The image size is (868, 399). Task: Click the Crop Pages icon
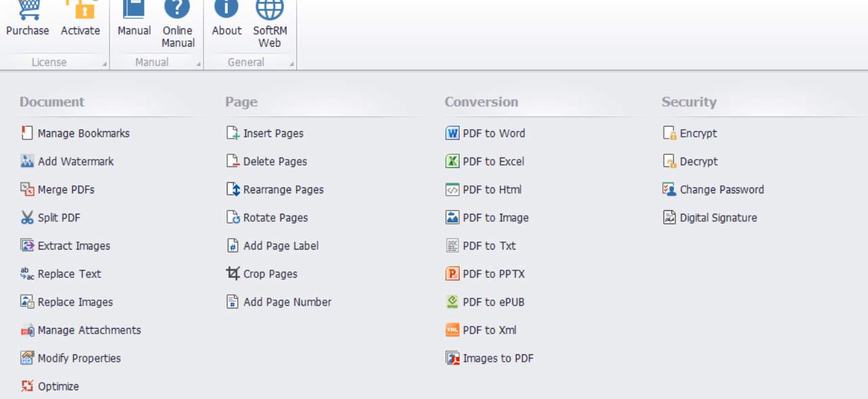point(233,274)
